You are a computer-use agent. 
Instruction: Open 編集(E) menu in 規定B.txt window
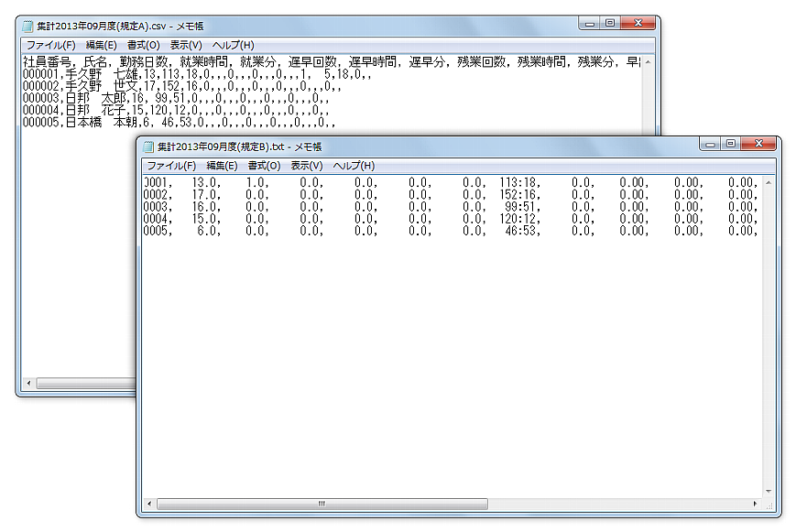(x=222, y=166)
